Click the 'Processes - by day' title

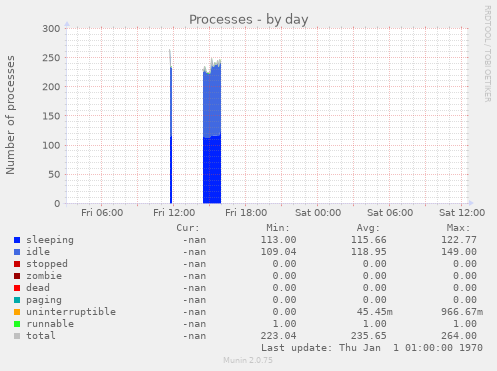pyautogui.click(x=249, y=20)
